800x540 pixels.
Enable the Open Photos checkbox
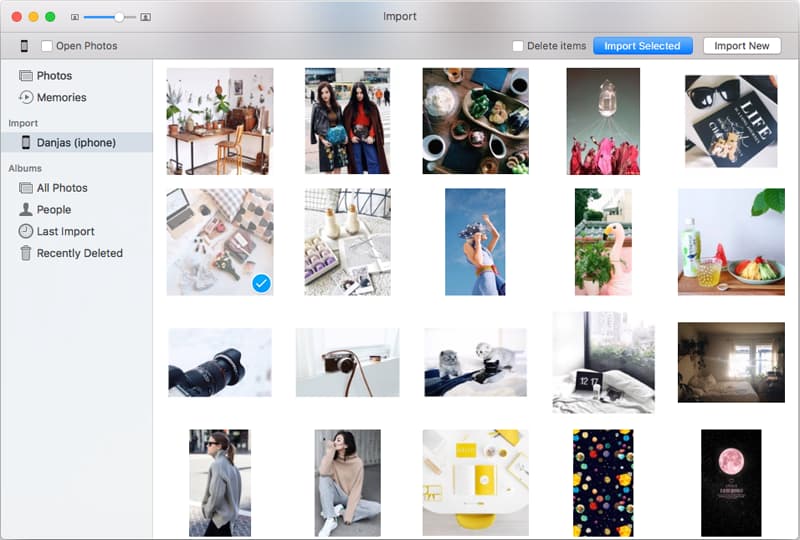pyautogui.click(x=47, y=46)
